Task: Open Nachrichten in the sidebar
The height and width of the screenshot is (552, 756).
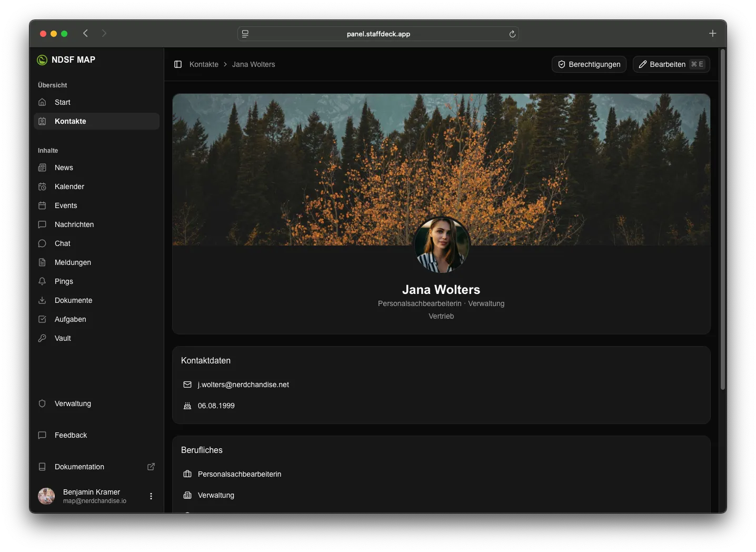Action: point(97,224)
